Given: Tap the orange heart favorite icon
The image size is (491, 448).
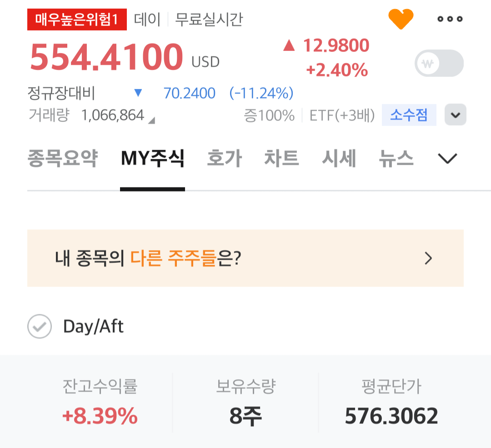Looking at the screenshot, I should [401, 19].
